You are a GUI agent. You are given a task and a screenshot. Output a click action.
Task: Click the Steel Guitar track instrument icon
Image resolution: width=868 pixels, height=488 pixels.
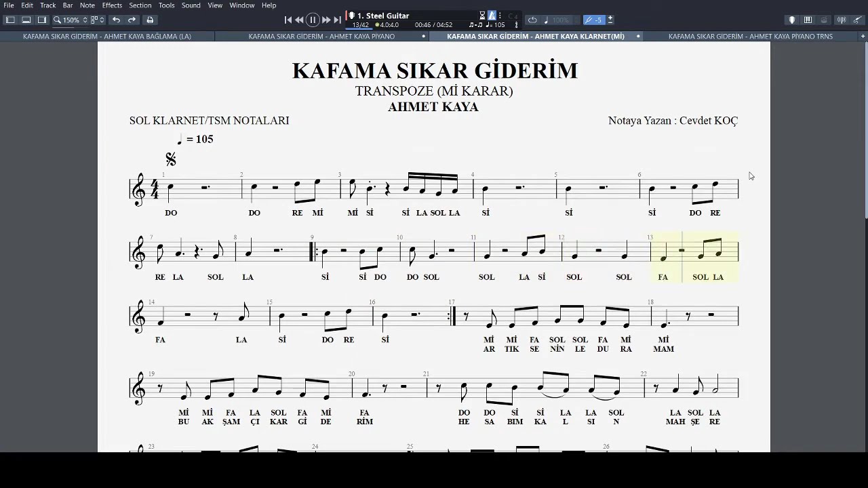point(351,16)
